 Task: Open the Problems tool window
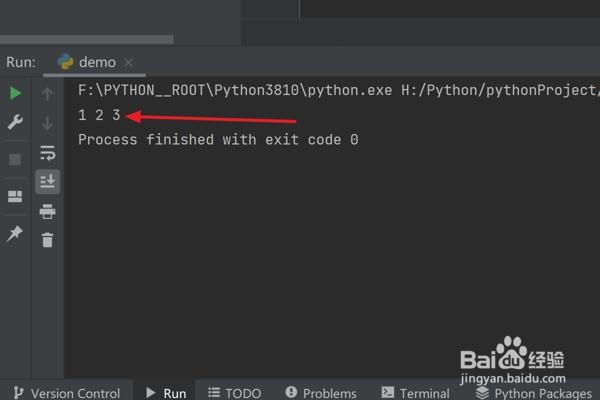(x=321, y=393)
